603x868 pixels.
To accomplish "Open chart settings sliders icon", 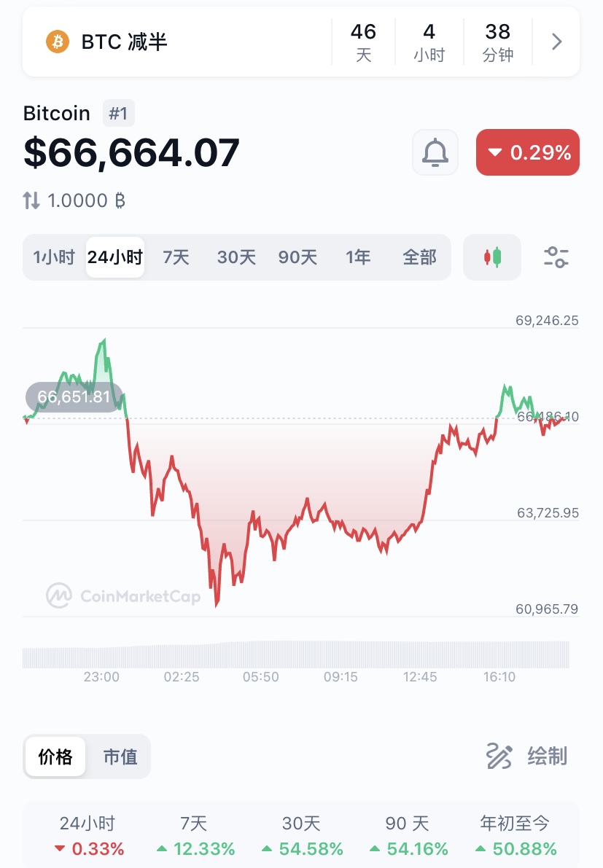I will click(556, 257).
